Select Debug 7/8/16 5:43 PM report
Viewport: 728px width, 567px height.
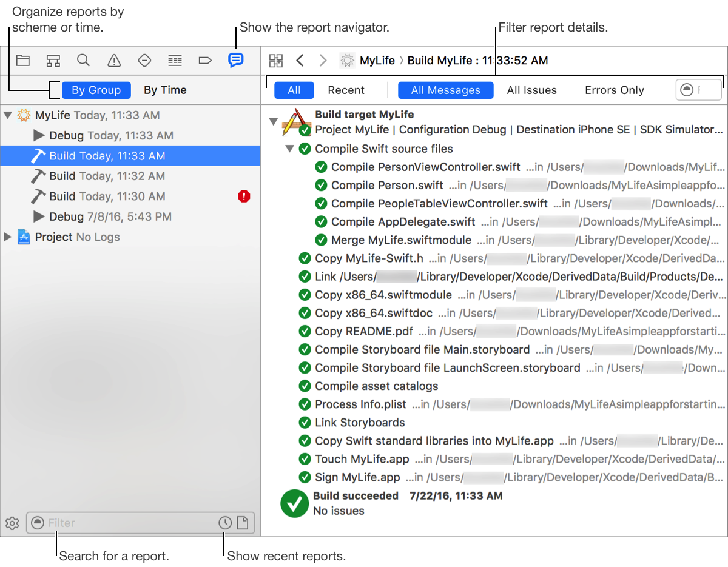tap(130, 216)
